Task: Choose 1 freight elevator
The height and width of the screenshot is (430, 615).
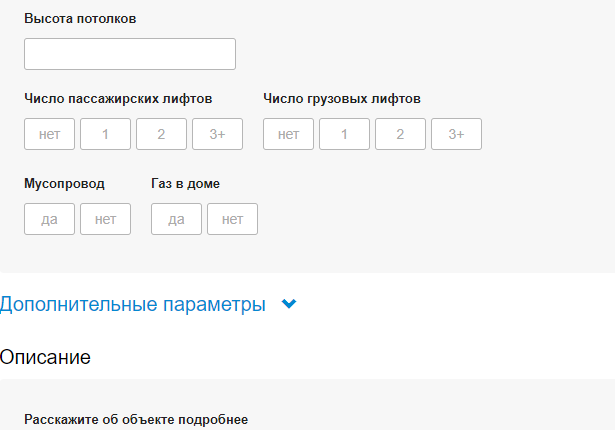Action: click(344, 134)
